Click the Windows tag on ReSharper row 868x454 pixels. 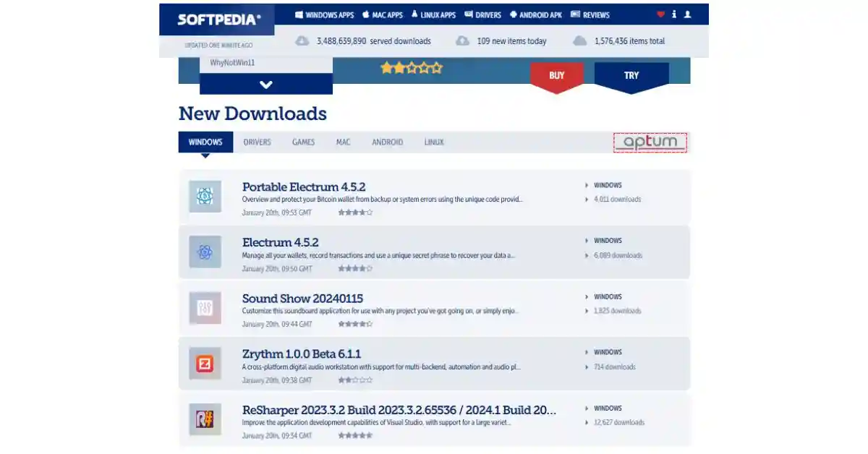pyautogui.click(x=608, y=408)
